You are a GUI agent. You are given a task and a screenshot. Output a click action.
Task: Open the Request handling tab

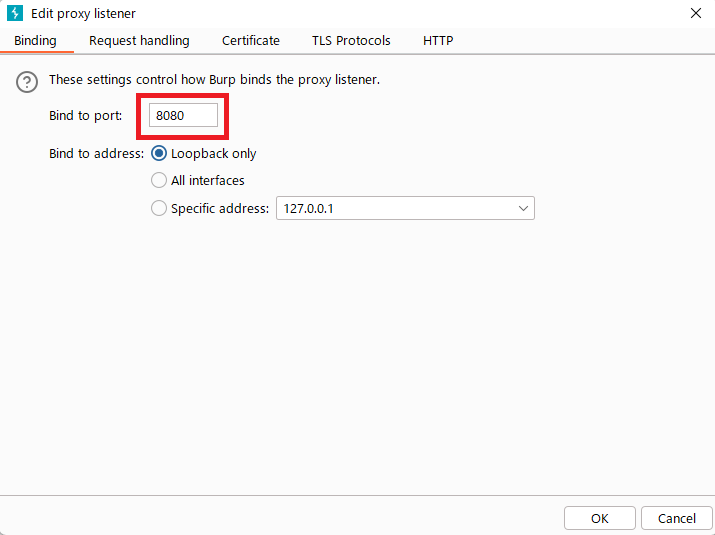pyautogui.click(x=139, y=41)
